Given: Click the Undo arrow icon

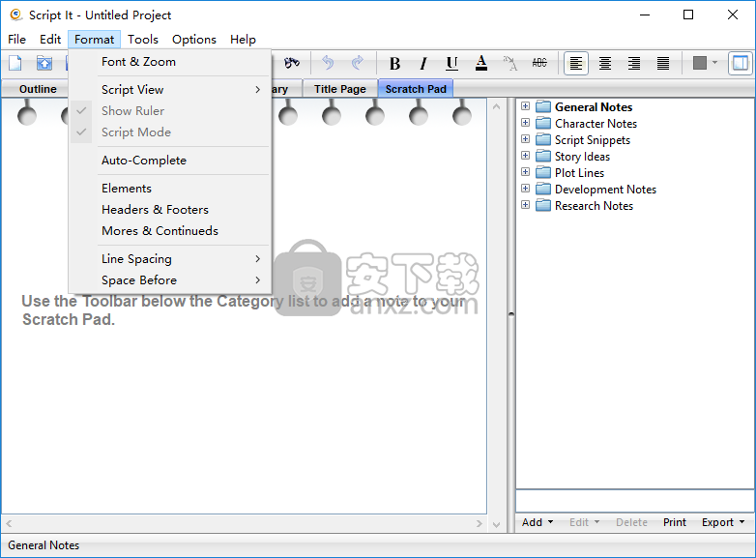Looking at the screenshot, I should pyautogui.click(x=328, y=63).
